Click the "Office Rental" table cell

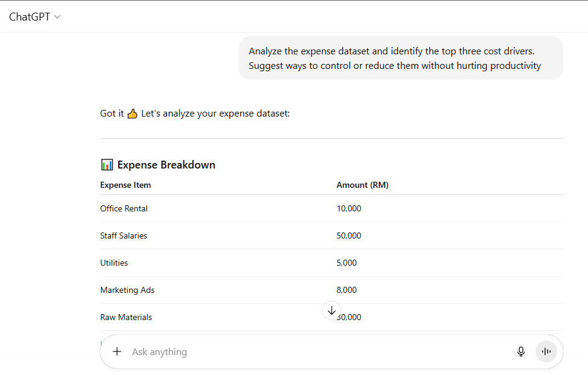(124, 208)
